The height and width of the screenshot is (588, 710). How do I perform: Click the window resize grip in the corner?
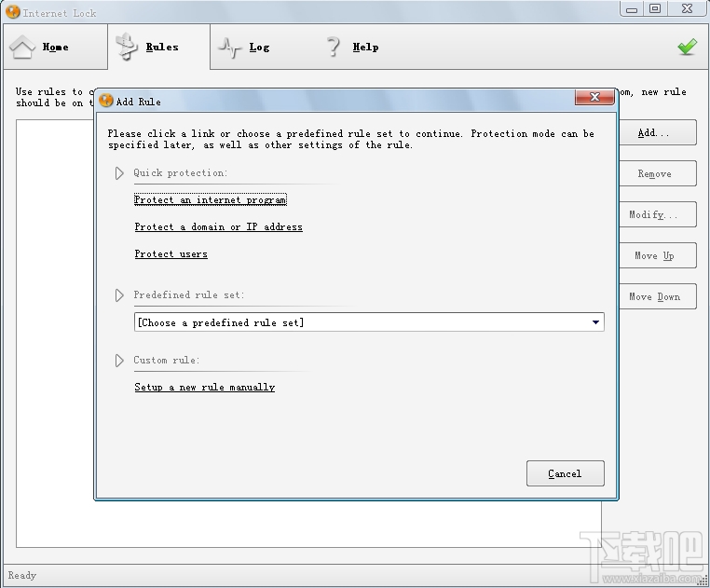tap(704, 581)
